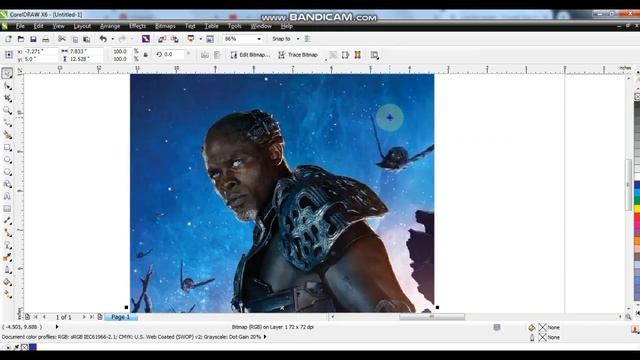Click the Import icon

(x=162, y=39)
